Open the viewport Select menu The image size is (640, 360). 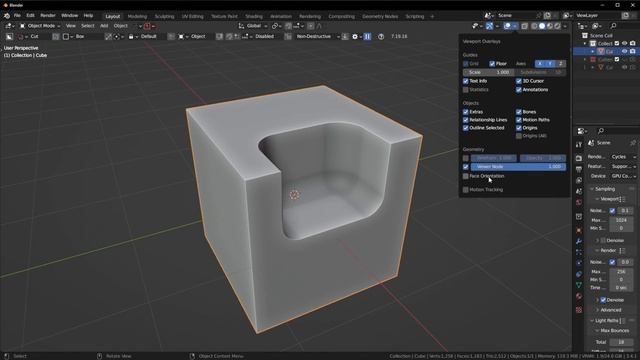87,26
